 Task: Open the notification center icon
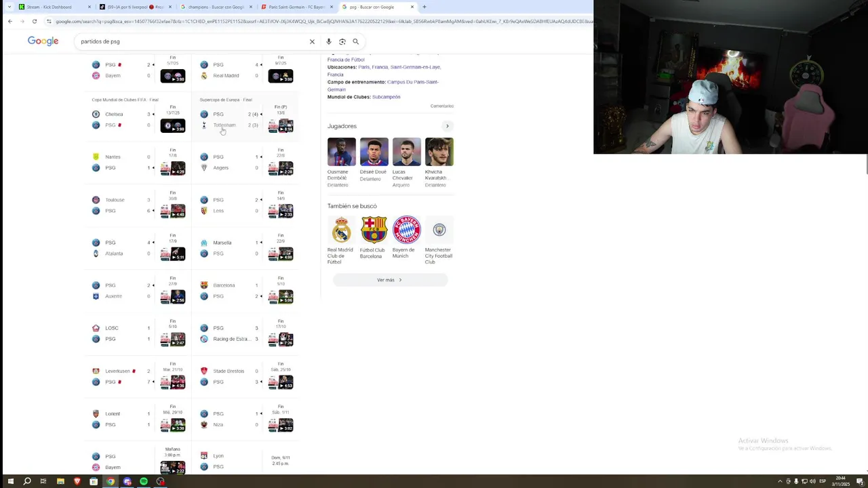click(x=860, y=481)
